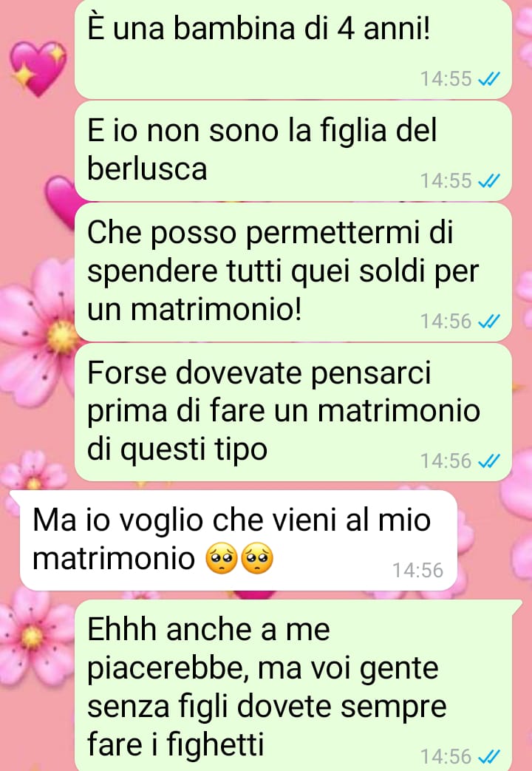Tap the 'È una bambina di 4 anni!' message
The width and height of the screenshot is (532, 771).
293,48
